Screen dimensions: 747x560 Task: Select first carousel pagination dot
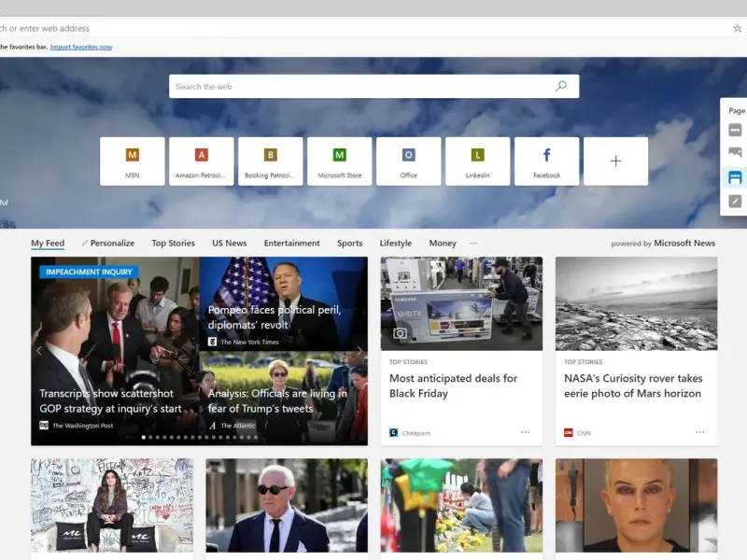pyautogui.click(x=144, y=437)
